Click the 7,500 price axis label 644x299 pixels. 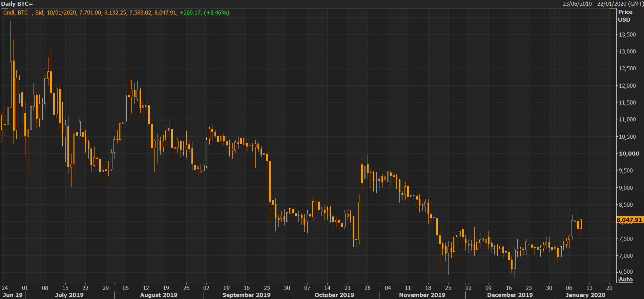[626, 239]
